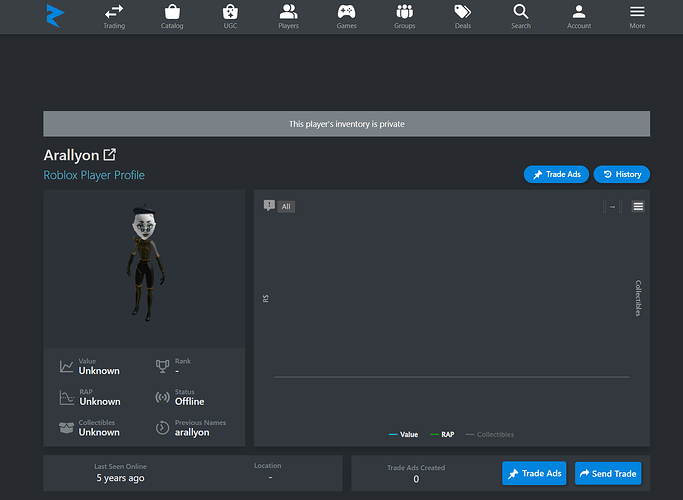Click the Arallyon player name heading
This screenshot has height=500, width=683.
pos(71,155)
